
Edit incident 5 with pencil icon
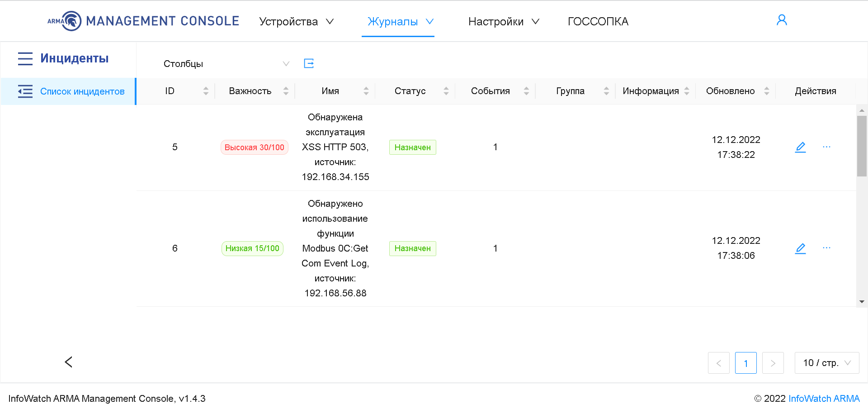pos(800,147)
